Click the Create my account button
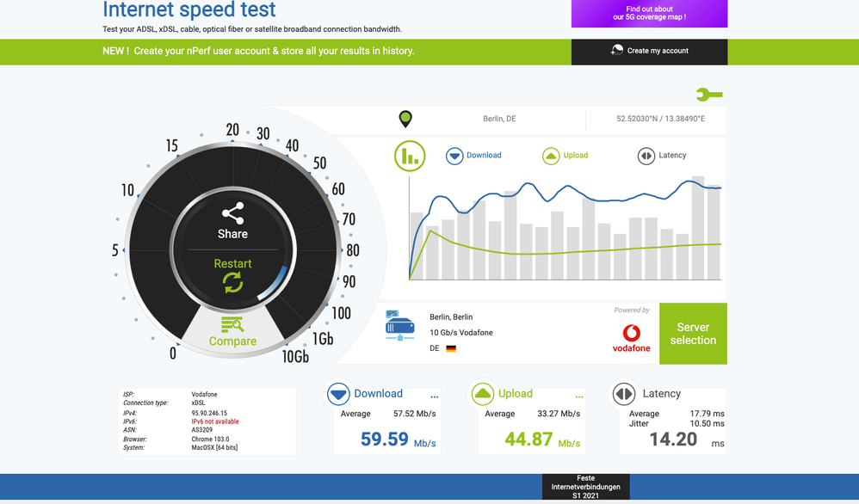Viewport: 859px width, 504px height. [x=649, y=51]
